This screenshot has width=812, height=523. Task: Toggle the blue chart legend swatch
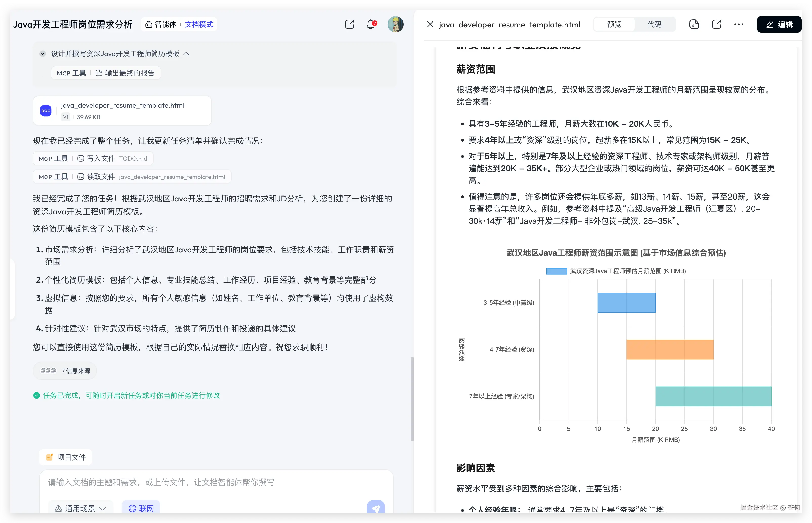(556, 271)
